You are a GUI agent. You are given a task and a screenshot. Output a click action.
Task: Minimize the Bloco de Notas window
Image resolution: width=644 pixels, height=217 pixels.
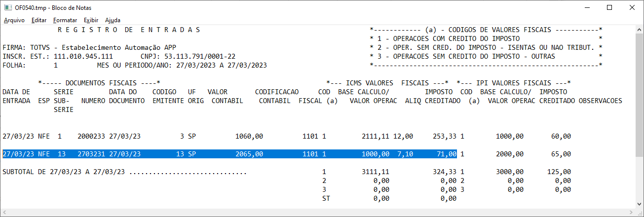(586, 8)
